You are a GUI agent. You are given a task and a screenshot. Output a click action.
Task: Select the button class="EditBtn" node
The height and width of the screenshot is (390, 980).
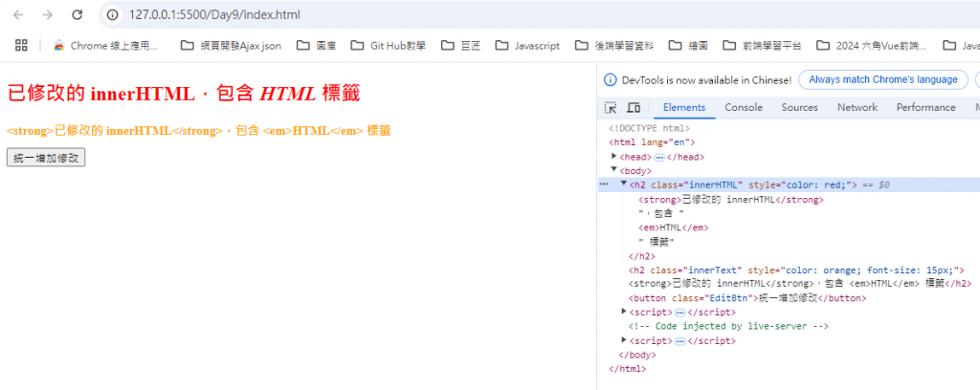[747, 298]
